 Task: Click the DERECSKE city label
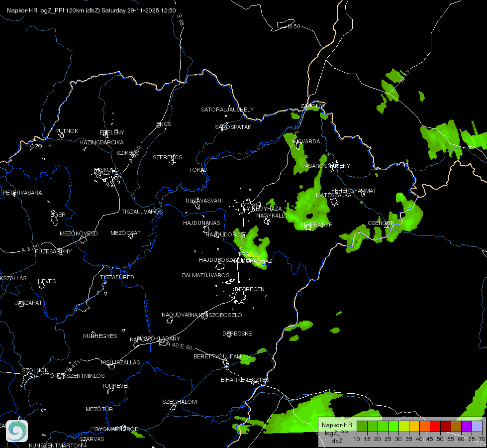tap(237, 334)
